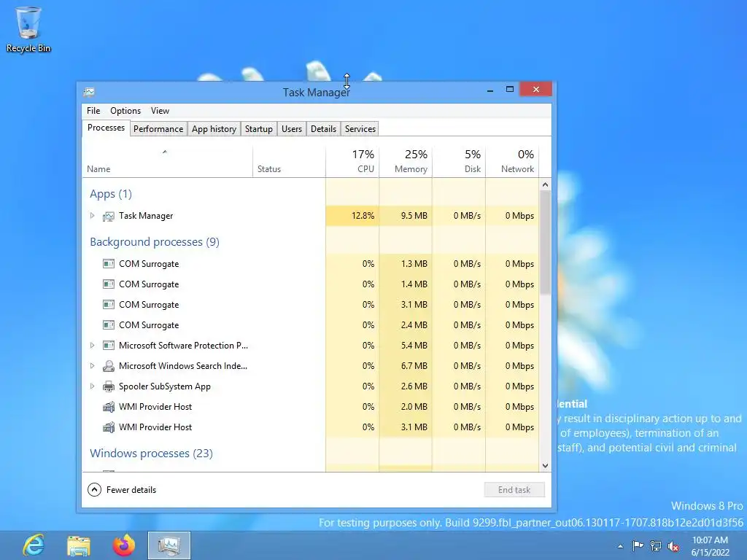Select the Background processes (9) group header
The height and width of the screenshot is (560, 747).
[x=155, y=242]
